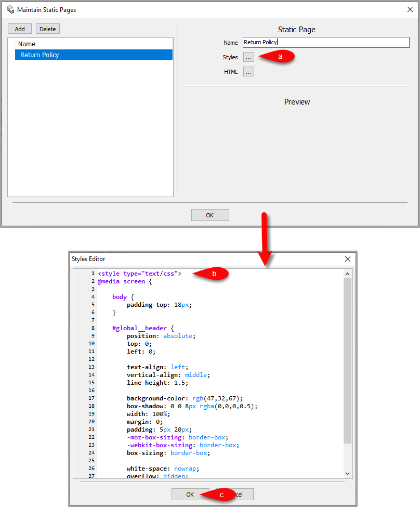Click the Add button in Maintain Static Pages
The image size is (420, 507).
click(20, 29)
